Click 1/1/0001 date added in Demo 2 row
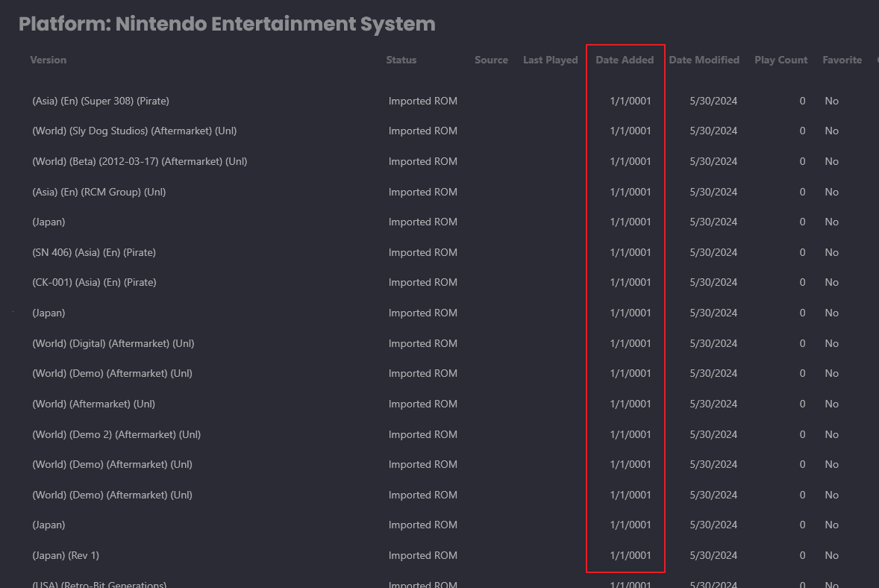This screenshot has width=879, height=588. point(630,434)
